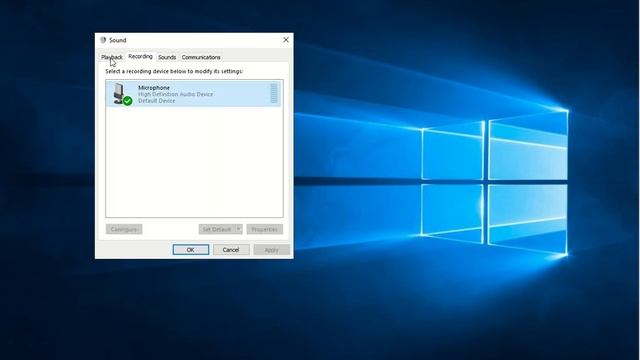
Task: Click the Sound dialog speaker icon
Action: point(103,40)
